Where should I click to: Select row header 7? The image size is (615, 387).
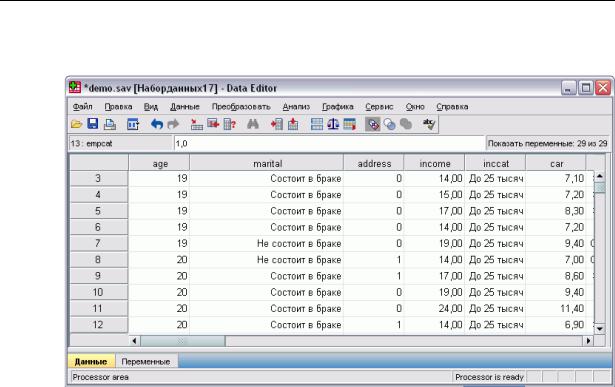click(98, 243)
